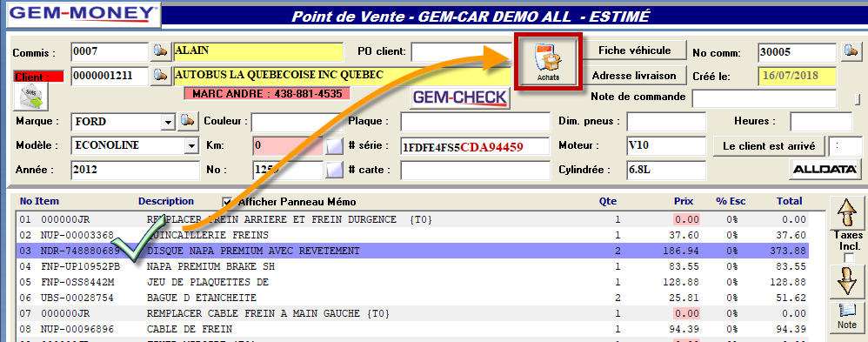Click the # série VIN field

(476, 147)
